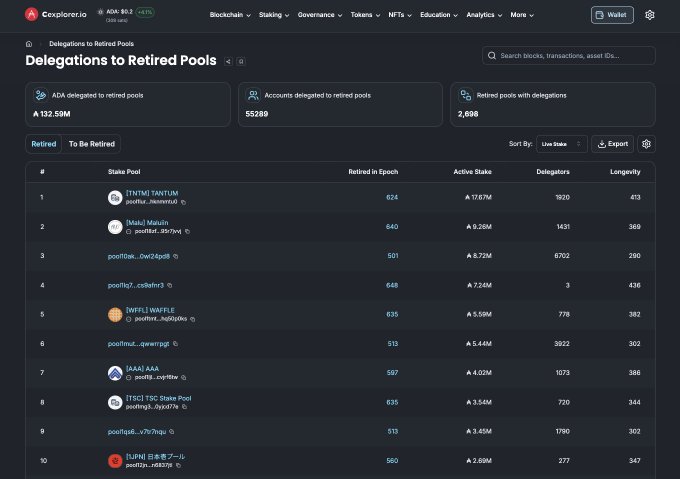Open epoch 560 link for JPN pool
Viewport: 680px width, 479px height.
coord(392,460)
